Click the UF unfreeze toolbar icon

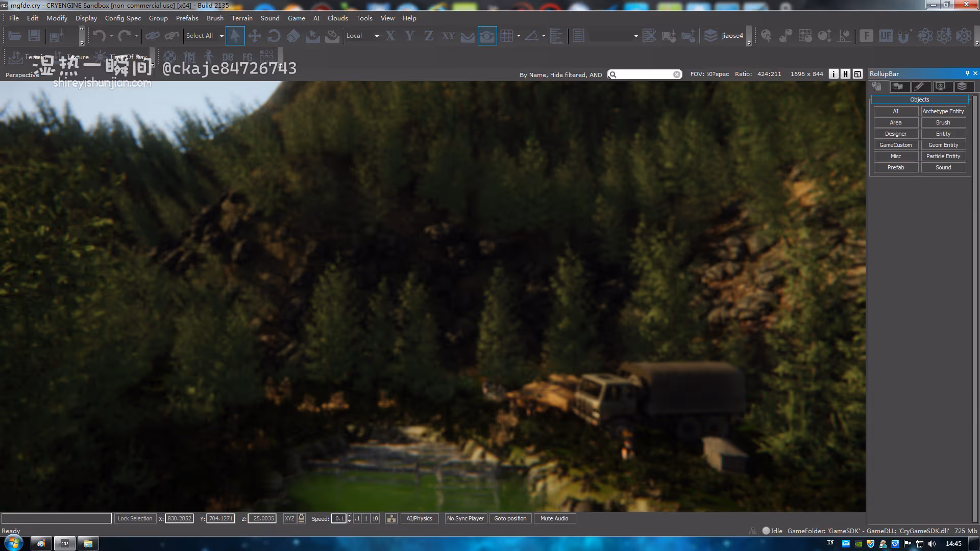point(886,36)
